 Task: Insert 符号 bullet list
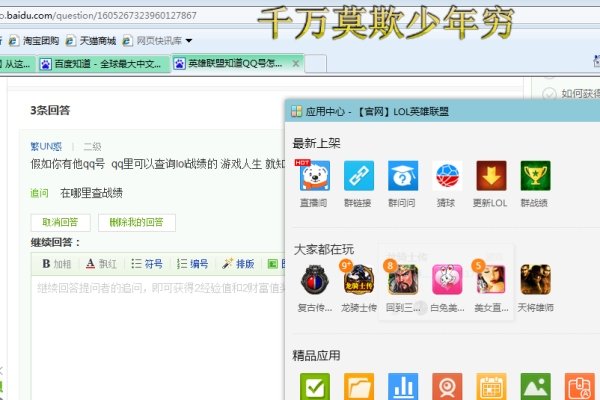(x=147, y=264)
